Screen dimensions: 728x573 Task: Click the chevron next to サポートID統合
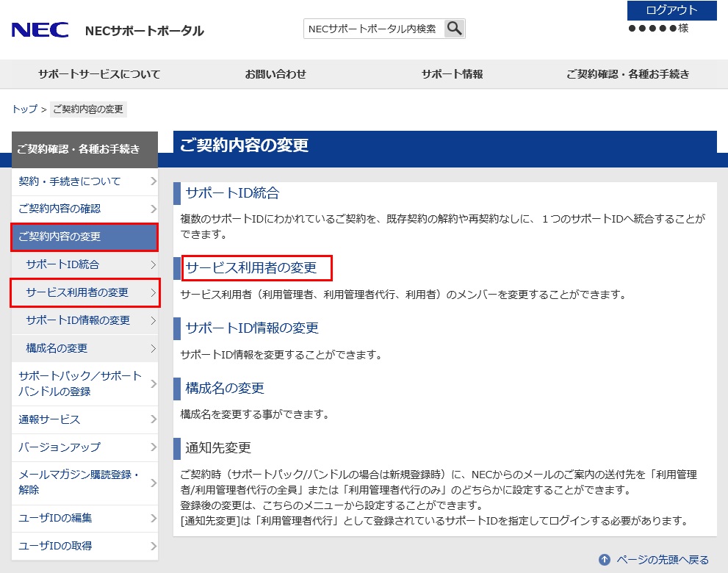click(153, 264)
